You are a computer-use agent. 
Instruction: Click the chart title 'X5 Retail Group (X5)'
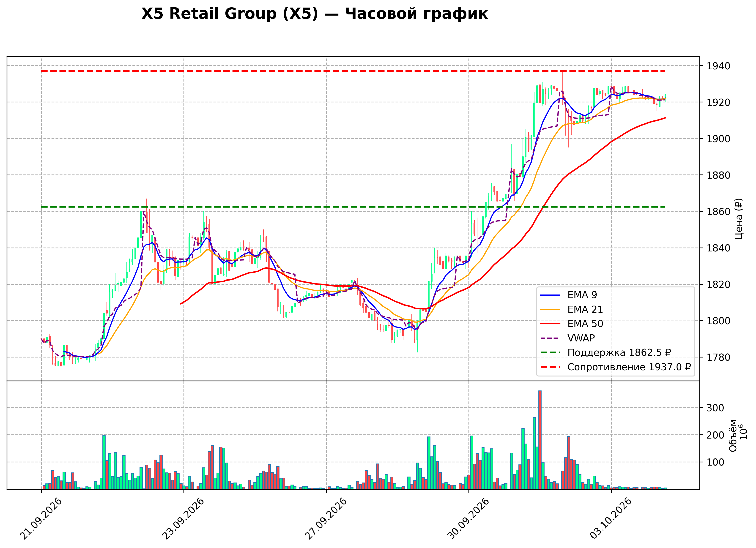click(x=230, y=14)
